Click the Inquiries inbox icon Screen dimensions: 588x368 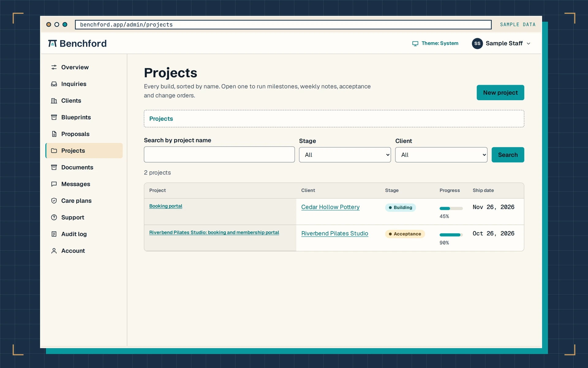(54, 84)
